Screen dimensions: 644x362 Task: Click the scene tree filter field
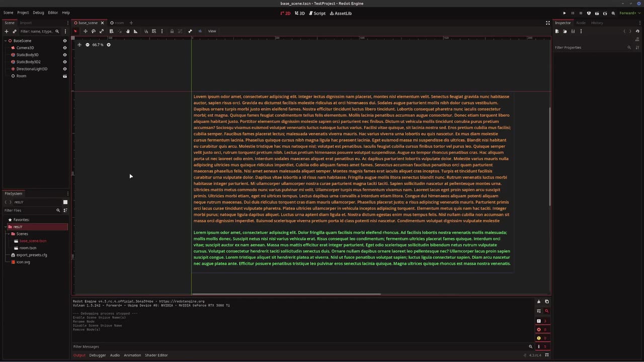tap(39, 31)
